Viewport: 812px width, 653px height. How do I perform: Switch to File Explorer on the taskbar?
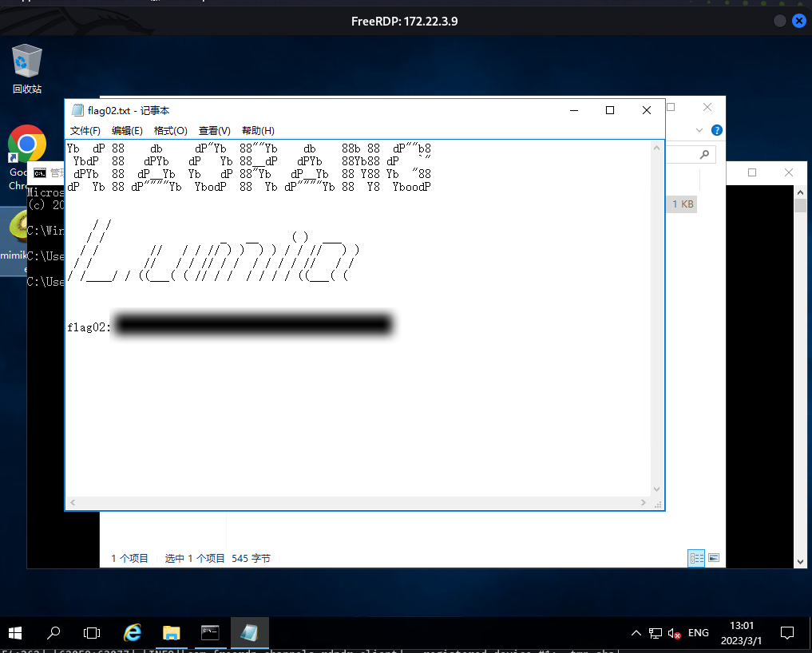[x=171, y=633]
